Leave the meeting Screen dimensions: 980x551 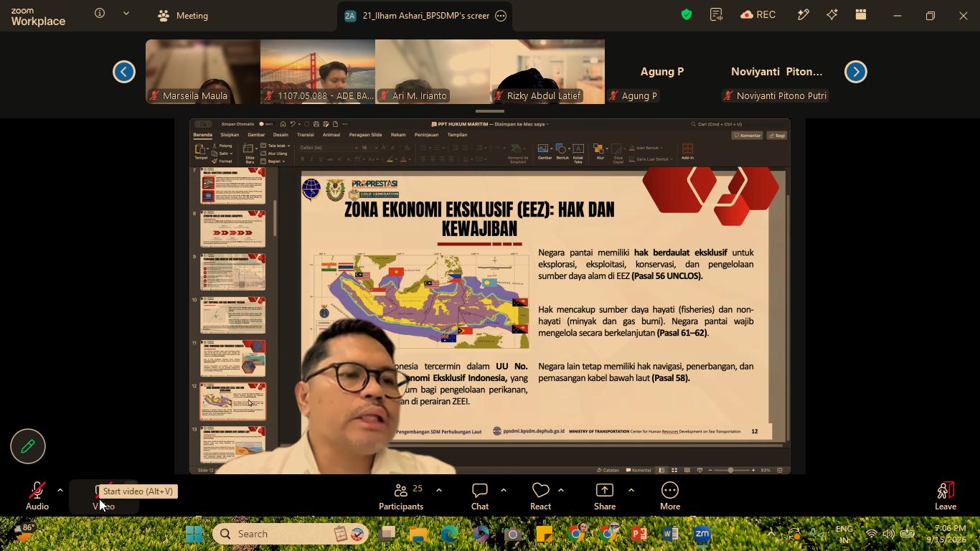[x=946, y=496]
